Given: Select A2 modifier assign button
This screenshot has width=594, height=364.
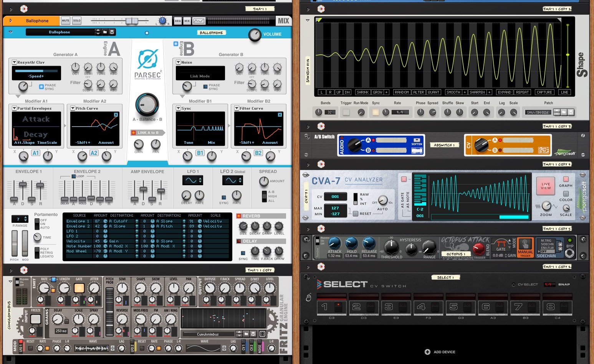Looking at the screenshot, I should coord(94,153).
